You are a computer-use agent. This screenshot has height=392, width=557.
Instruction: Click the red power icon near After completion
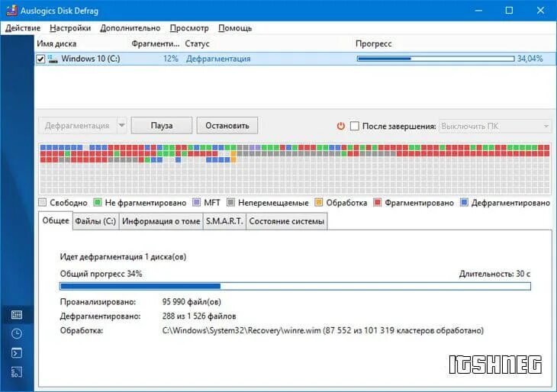[x=340, y=126]
